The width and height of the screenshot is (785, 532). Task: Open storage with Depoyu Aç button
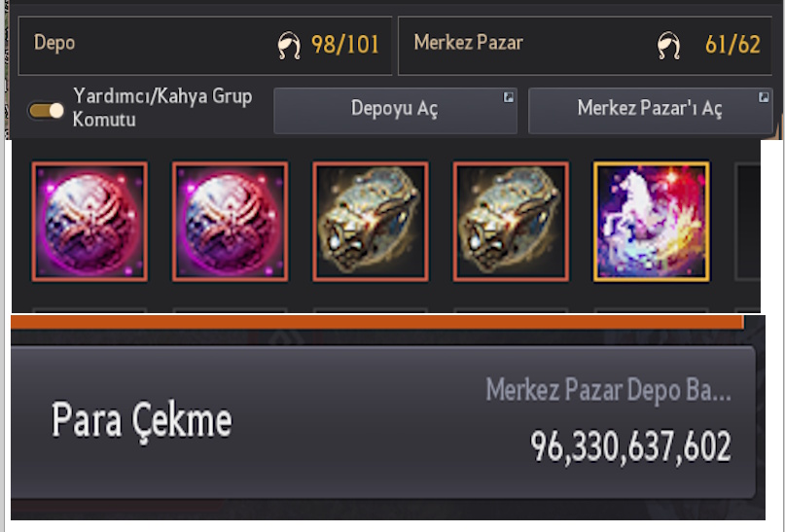[396, 111]
